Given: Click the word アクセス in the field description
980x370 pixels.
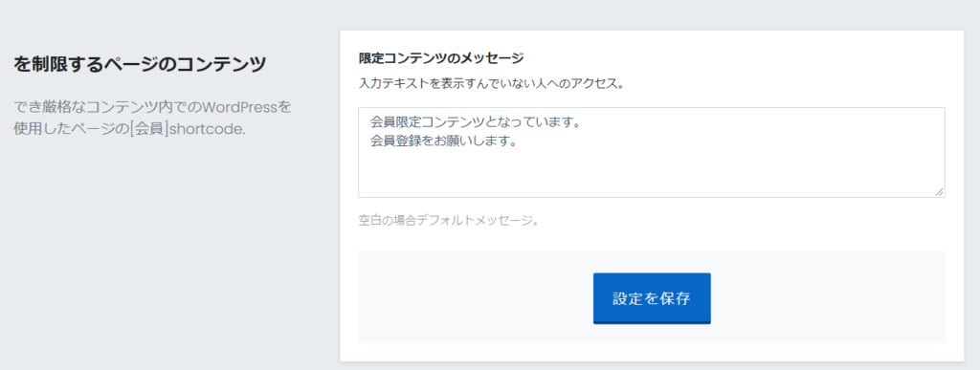Looking at the screenshot, I should coord(591,83).
